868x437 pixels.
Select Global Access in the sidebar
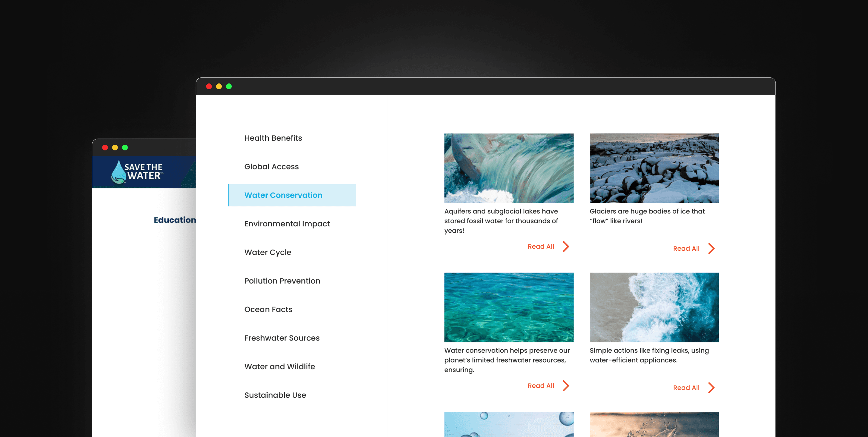coord(271,166)
